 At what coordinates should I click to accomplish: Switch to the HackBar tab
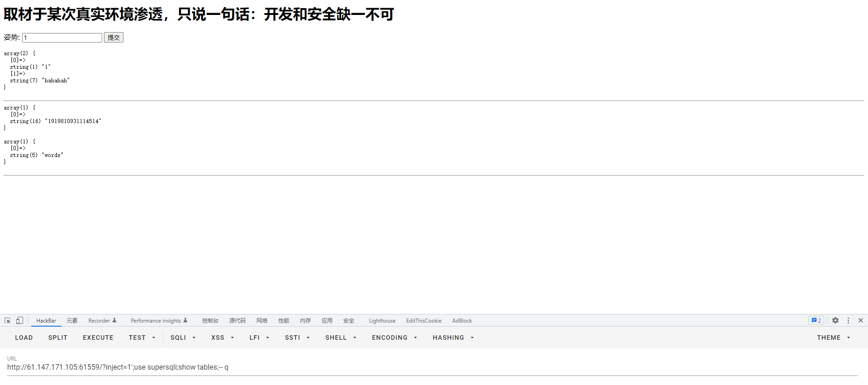46,321
